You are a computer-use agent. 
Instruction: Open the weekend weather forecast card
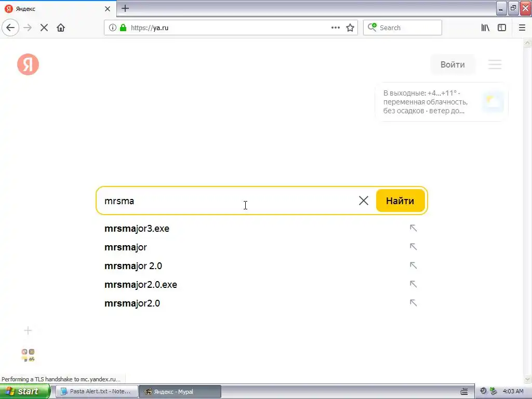point(442,102)
